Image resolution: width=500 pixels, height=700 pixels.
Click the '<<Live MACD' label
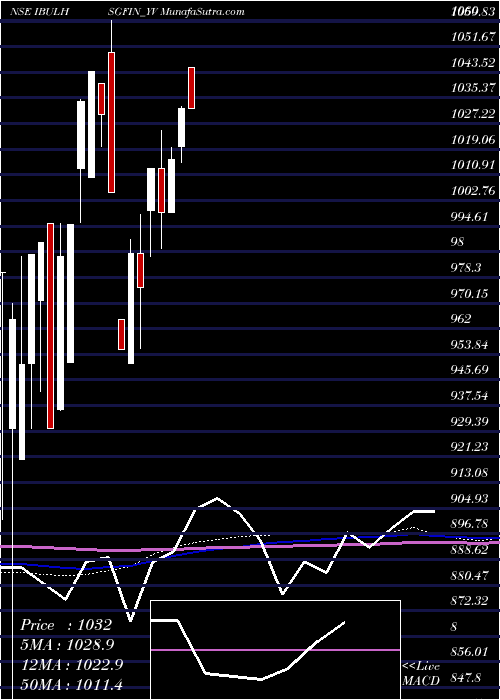[421, 674]
